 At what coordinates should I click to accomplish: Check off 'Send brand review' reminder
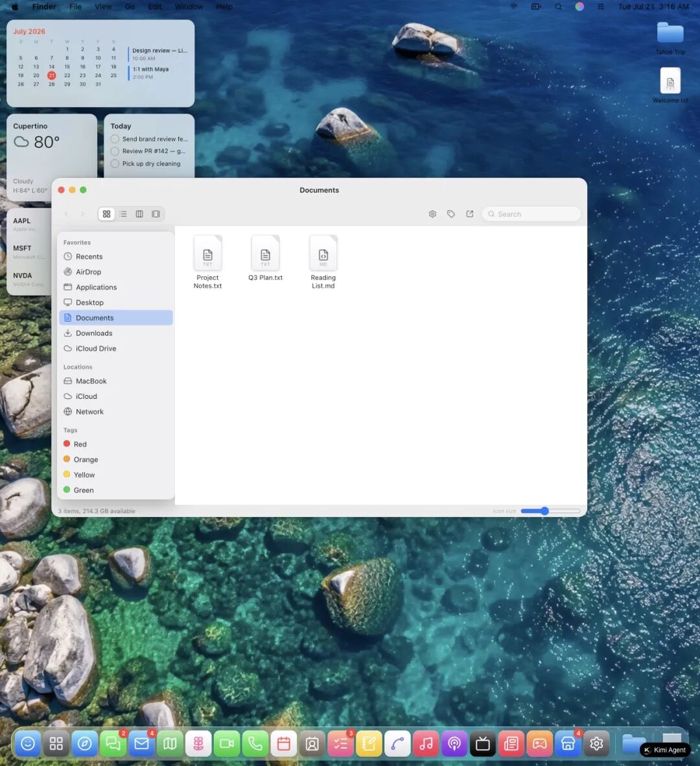click(115, 139)
